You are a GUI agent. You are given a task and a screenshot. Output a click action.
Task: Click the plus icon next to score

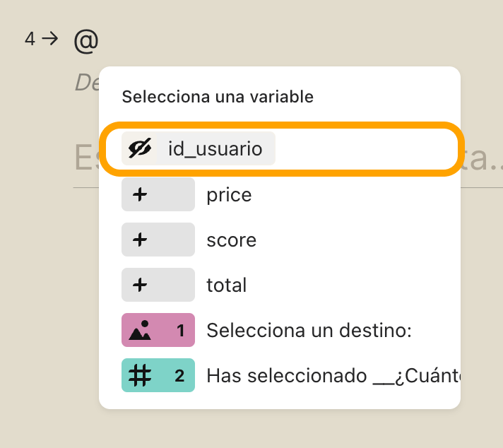click(140, 240)
